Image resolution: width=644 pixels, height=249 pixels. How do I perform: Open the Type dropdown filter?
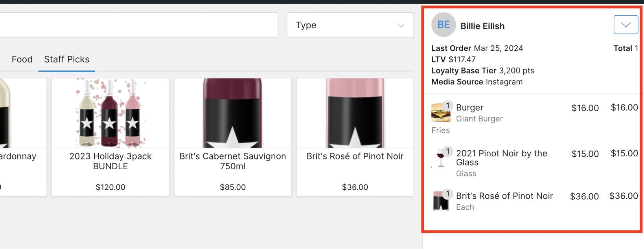(x=350, y=25)
